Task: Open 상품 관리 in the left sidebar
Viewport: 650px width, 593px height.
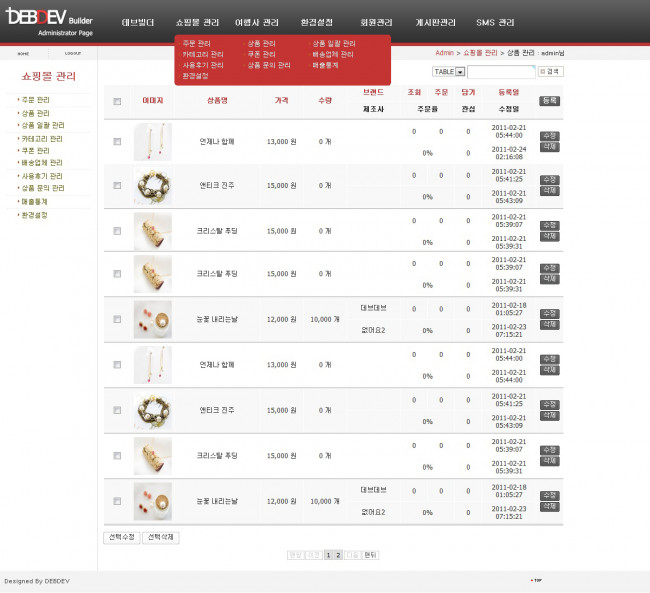Action: tap(36, 113)
